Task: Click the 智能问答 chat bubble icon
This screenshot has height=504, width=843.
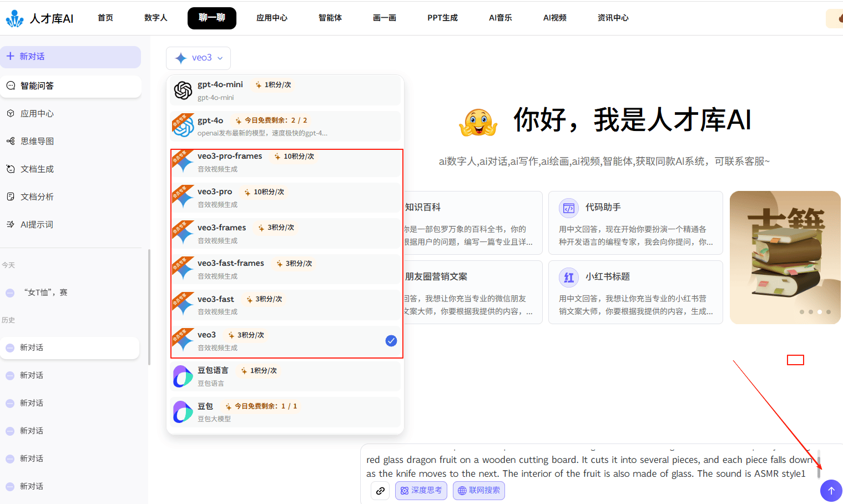Action: (x=11, y=85)
